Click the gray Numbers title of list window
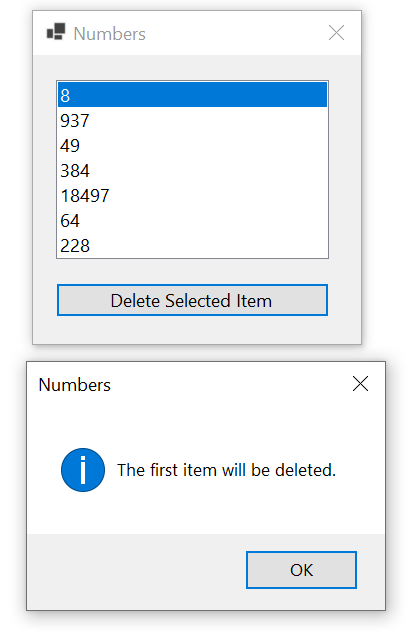 tap(109, 33)
